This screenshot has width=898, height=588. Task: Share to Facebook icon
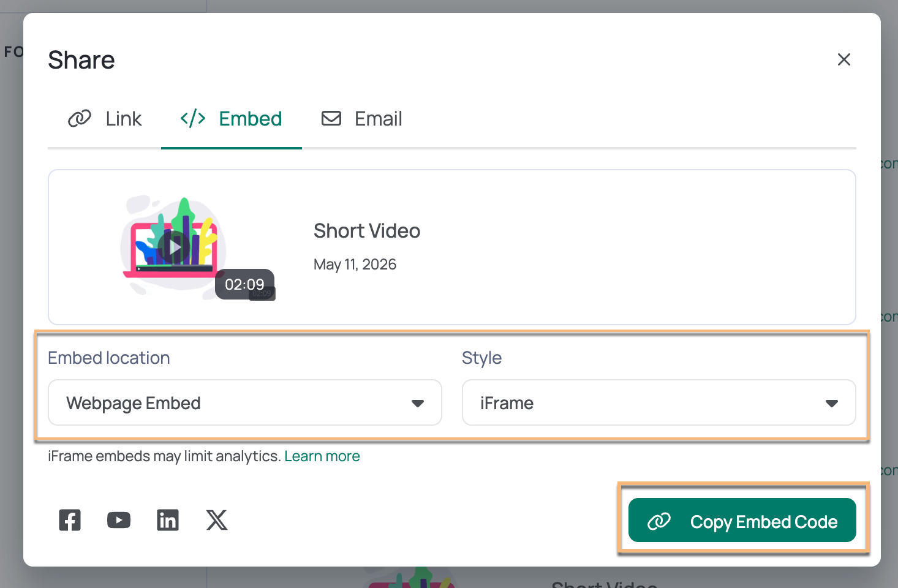(x=70, y=520)
